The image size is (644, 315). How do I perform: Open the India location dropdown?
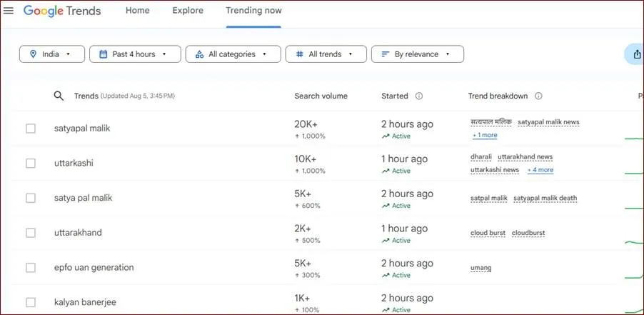pos(51,54)
